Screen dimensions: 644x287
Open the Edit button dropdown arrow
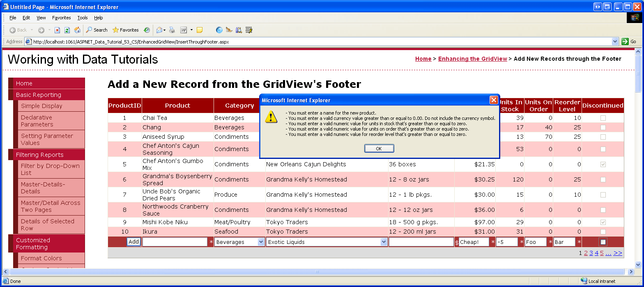coord(191,30)
